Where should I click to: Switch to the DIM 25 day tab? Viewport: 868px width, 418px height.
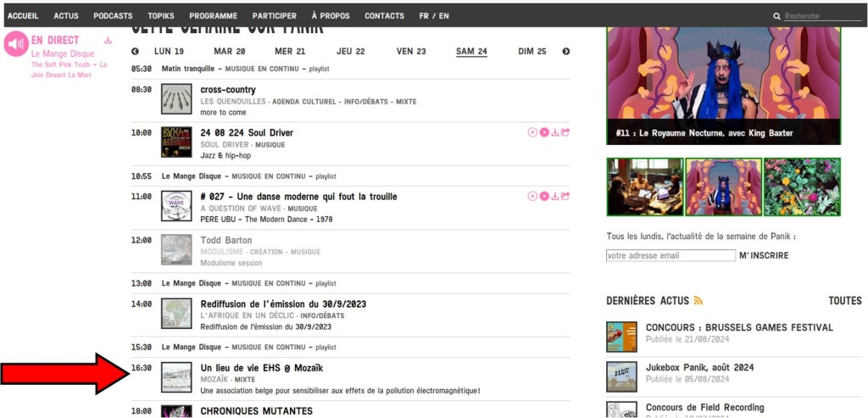tap(532, 52)
